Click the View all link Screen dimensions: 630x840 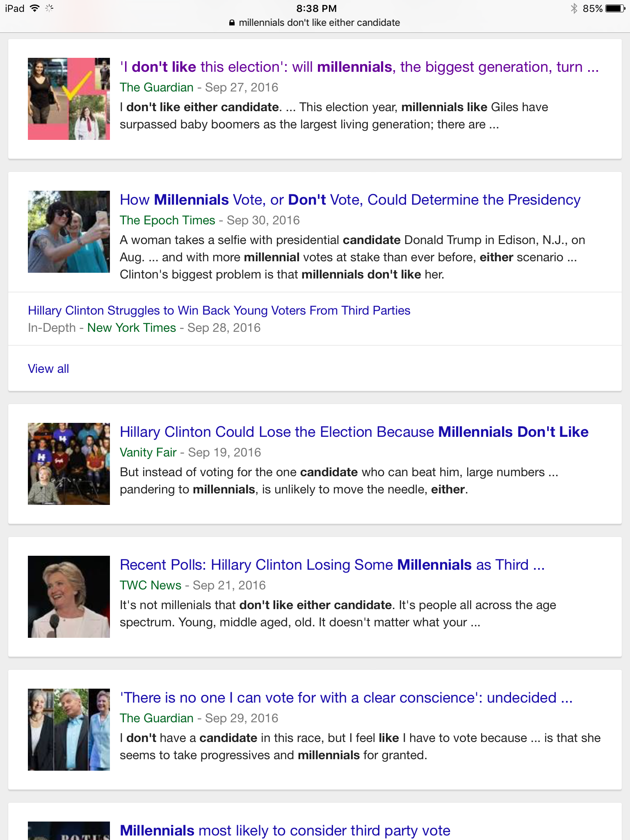point(48,369)
